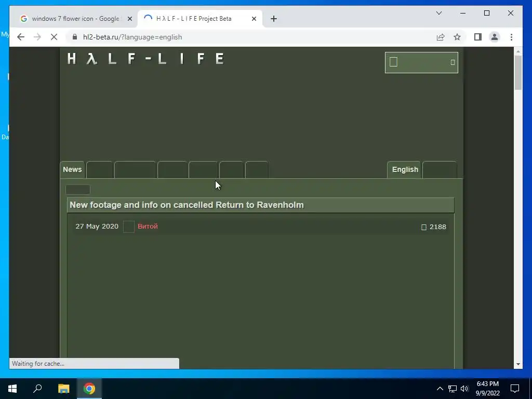Click the Chrome taskbar icon
Viewport: 532px width, 399px height.
(89, 389)
